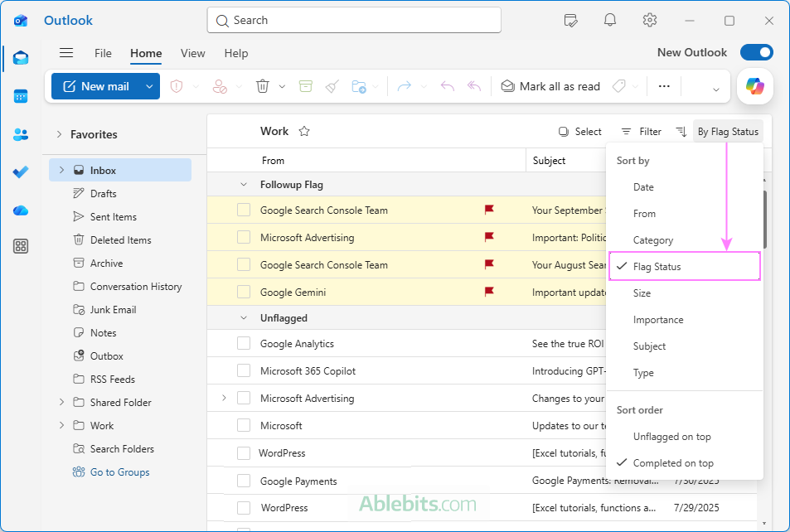This screenshot has height=532, width=790.
Task: Click the Categorize tag icon
Action: point(618,86)
